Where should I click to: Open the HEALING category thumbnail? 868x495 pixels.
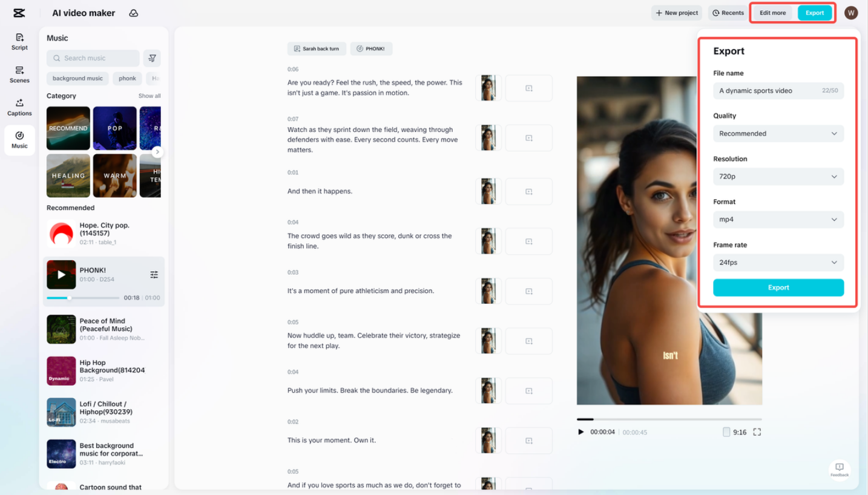click(x=68, y=175)
